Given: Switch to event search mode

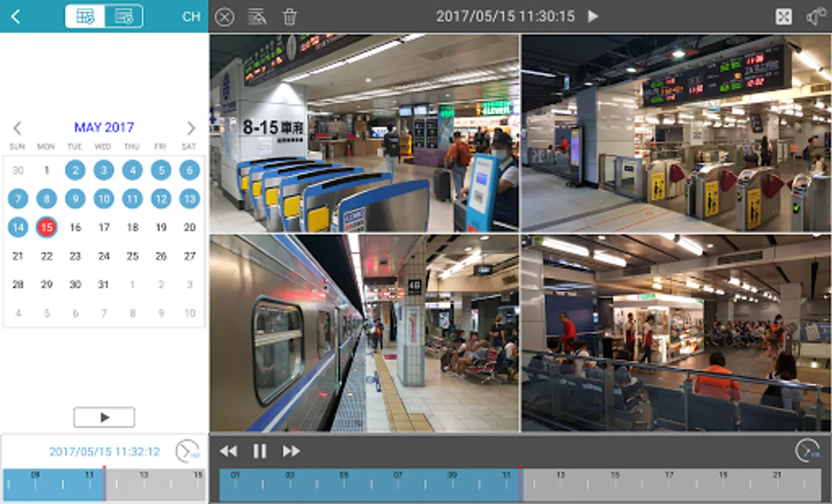Looking at the screenshot, I should pos(124,17).
